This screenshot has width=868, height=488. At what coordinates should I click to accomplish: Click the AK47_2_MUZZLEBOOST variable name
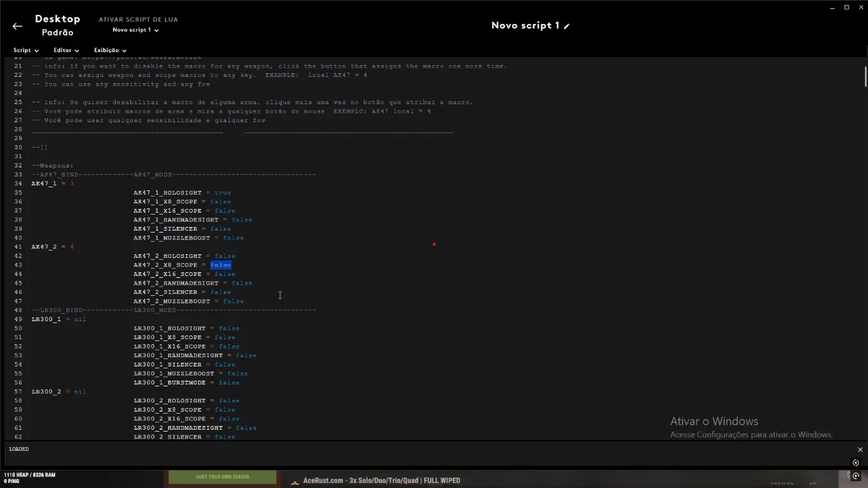tap(172, 301)
